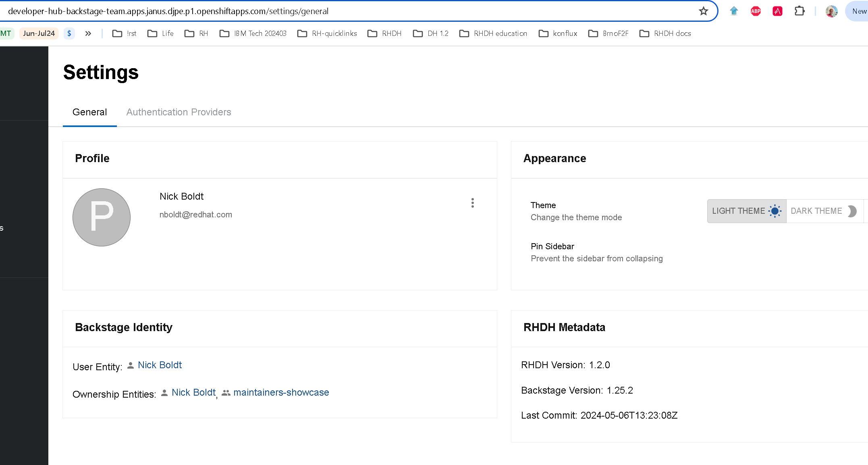This screenshot has height=465, width=868.
Task: Open the AdBlock Plus extension icon
Action: pos(756,11)
